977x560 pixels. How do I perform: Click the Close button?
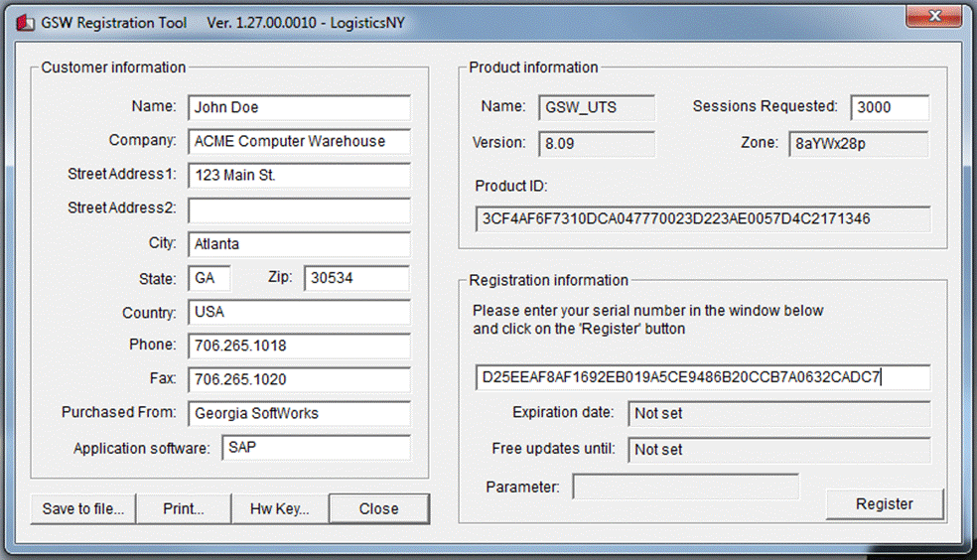(379, 509)
